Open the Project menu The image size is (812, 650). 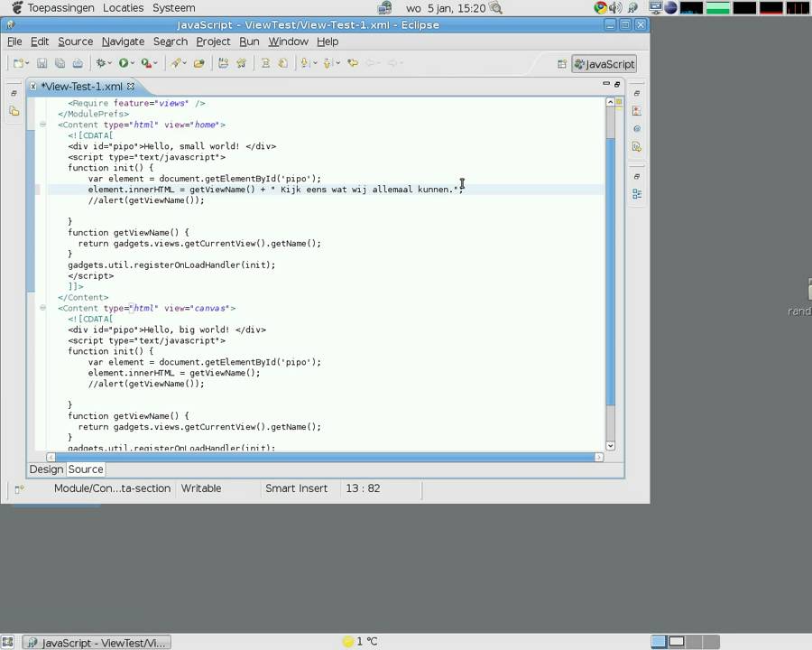pyautogui.click(x=213, y=42)
